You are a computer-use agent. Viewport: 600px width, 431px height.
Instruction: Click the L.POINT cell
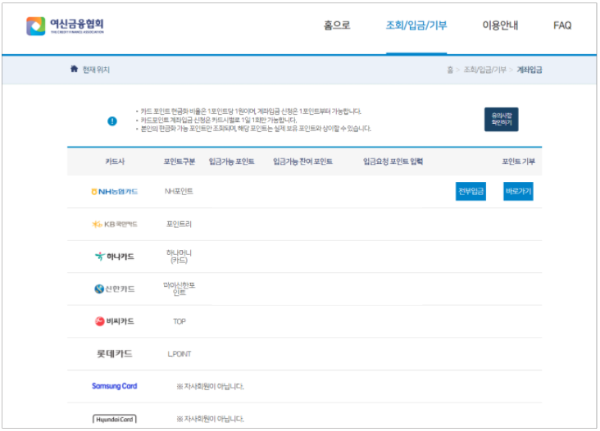click(179, 354)
